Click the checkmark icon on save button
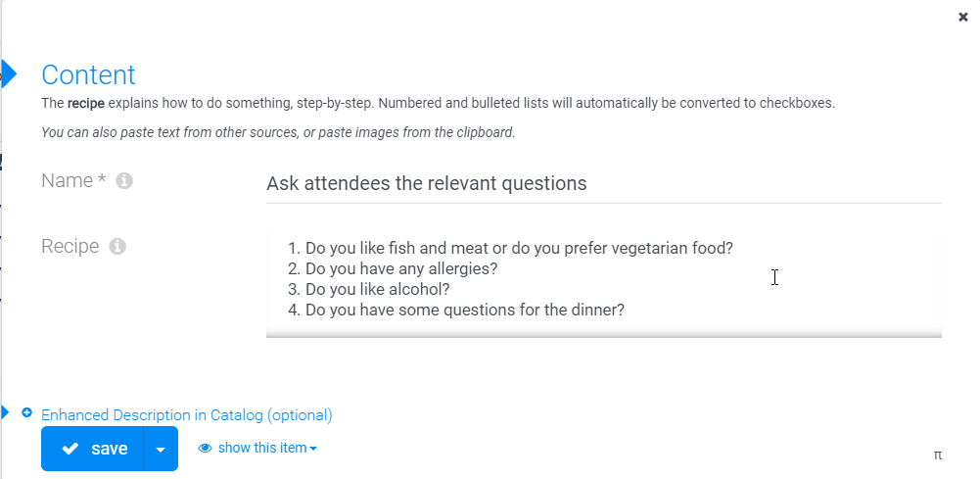Viewport: 980px width, 479px height. [70, 449]
